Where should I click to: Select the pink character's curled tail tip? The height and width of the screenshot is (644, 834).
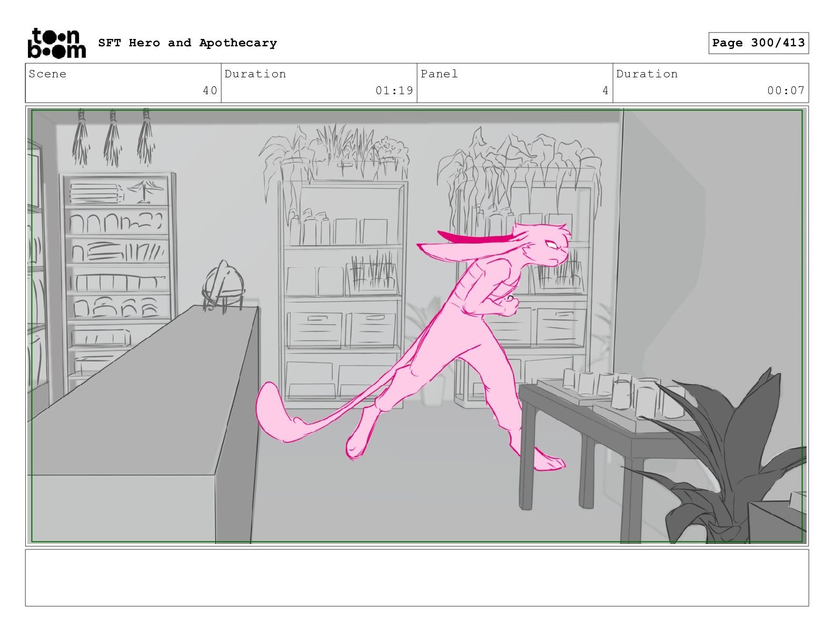pos(271,410)
